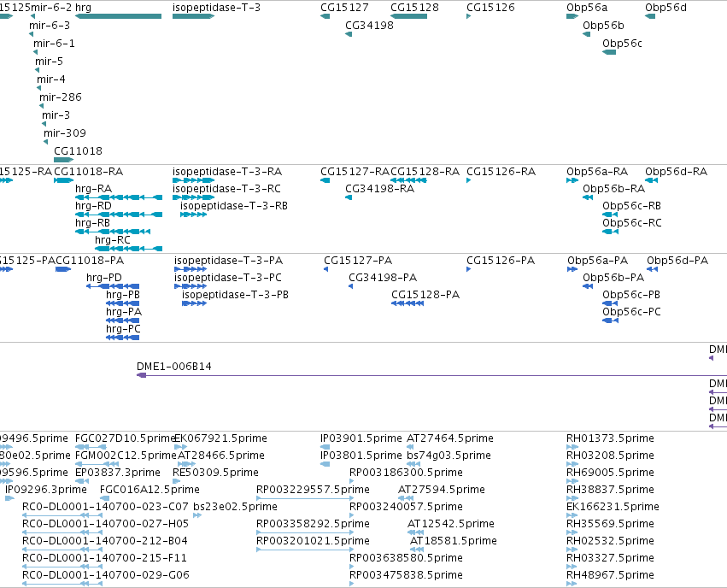The height and width of the screenshot is (588, 727).
Task: Click the CG15128 gene bar
Action: [408, 16]
